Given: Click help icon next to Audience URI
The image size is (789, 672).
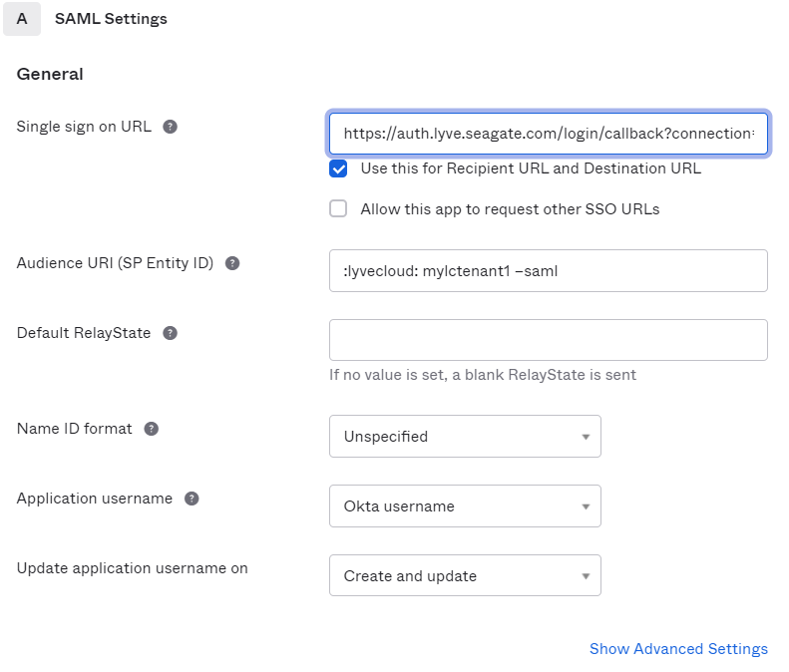Looking at the screenshot, I should point(232,263).
